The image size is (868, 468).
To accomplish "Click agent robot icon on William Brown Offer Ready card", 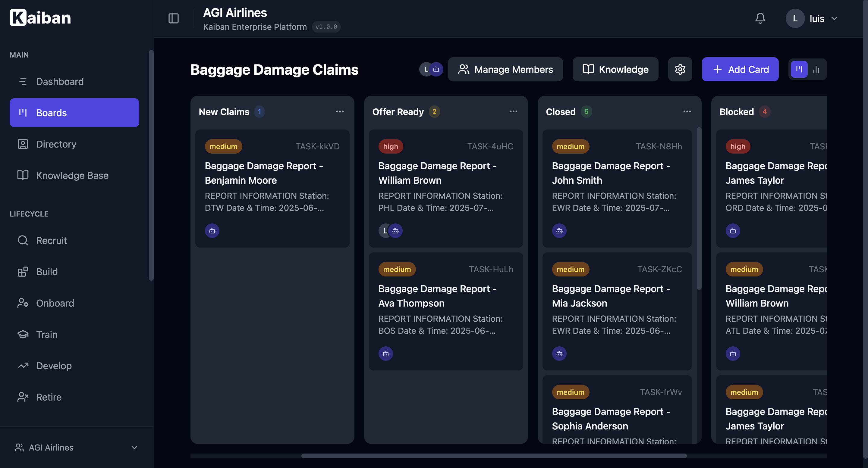I will (x=396, y=231).
